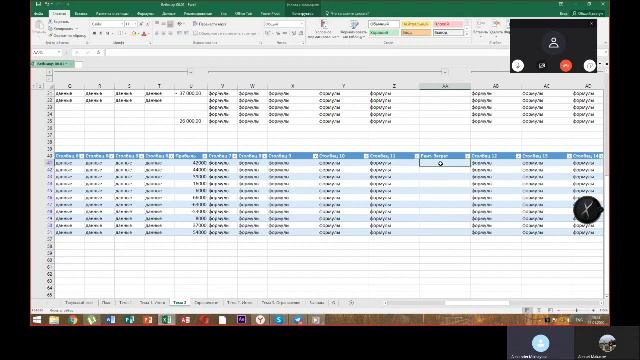Toggle Underline formatting
This screenshot has width=640, height=360.
[107, 33]
